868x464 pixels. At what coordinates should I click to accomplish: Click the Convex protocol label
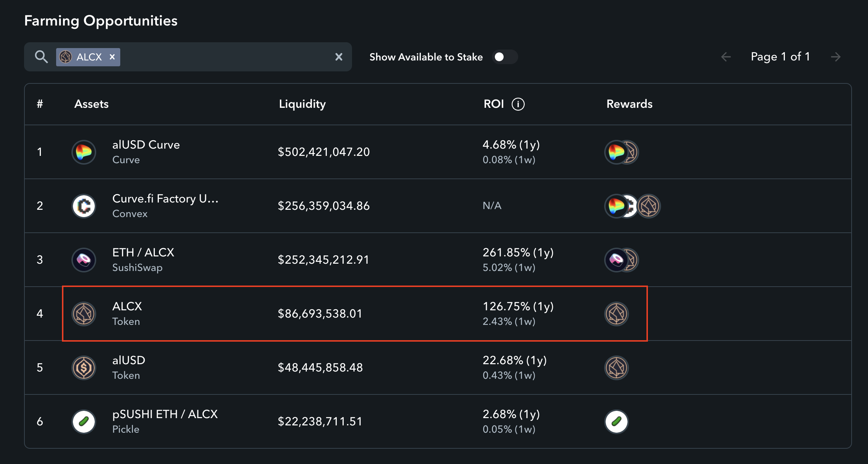[x=130, y=214]
